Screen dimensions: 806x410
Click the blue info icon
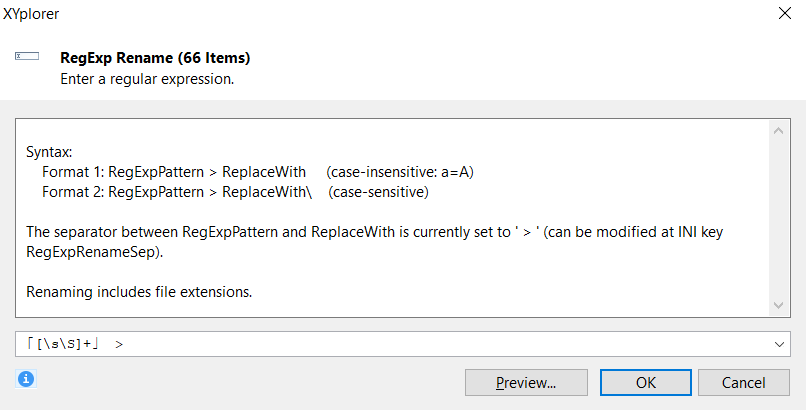click(26, 378)
